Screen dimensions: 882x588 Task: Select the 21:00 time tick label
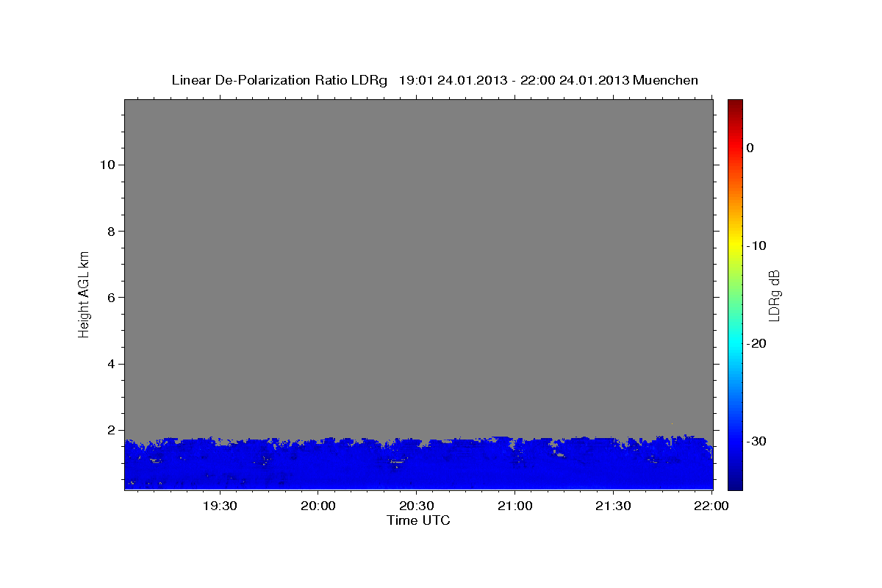point(514,506)
